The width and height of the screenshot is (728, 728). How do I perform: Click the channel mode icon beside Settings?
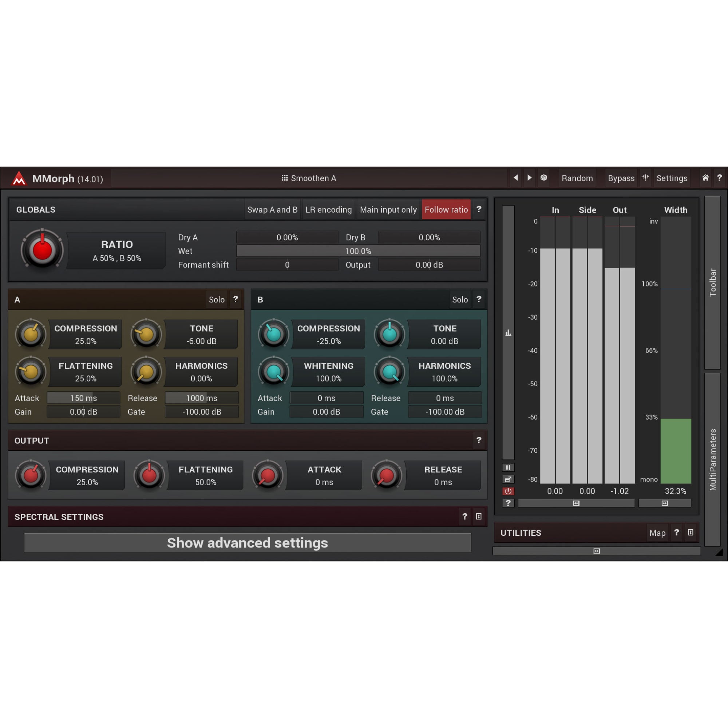645,178
